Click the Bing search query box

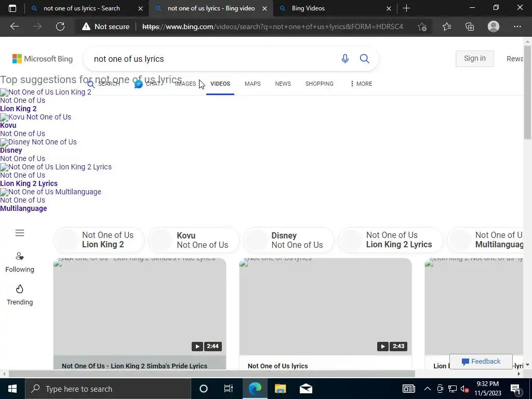coord(214,59)
